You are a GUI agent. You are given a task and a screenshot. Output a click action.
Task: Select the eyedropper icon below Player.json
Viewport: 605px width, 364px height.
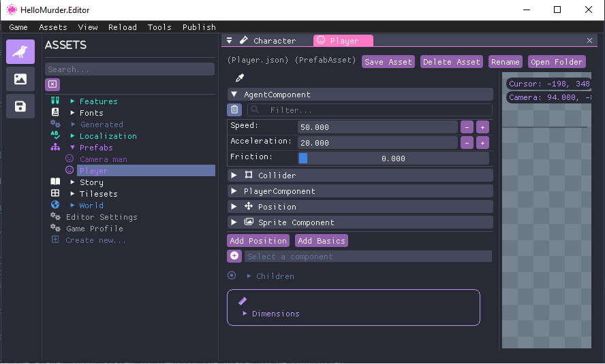[x=239, y=78]
